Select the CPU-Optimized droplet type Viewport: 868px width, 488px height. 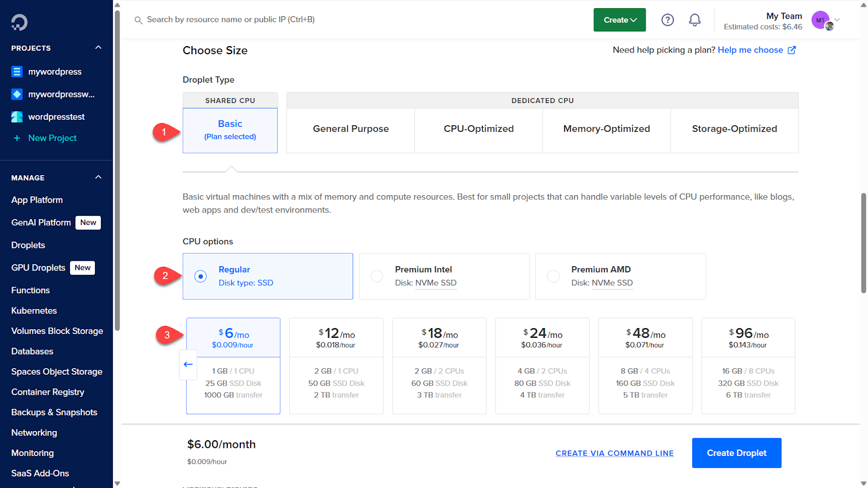(478, 130)
